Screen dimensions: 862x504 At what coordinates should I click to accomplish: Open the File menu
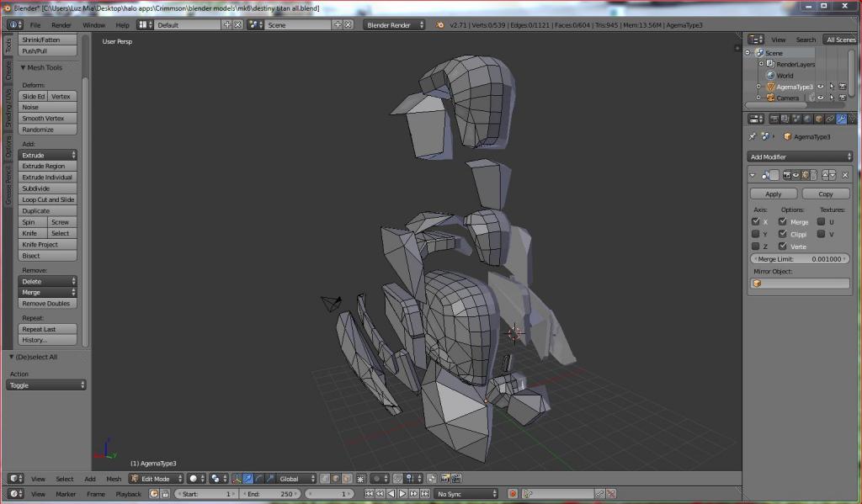coord(35,25)
